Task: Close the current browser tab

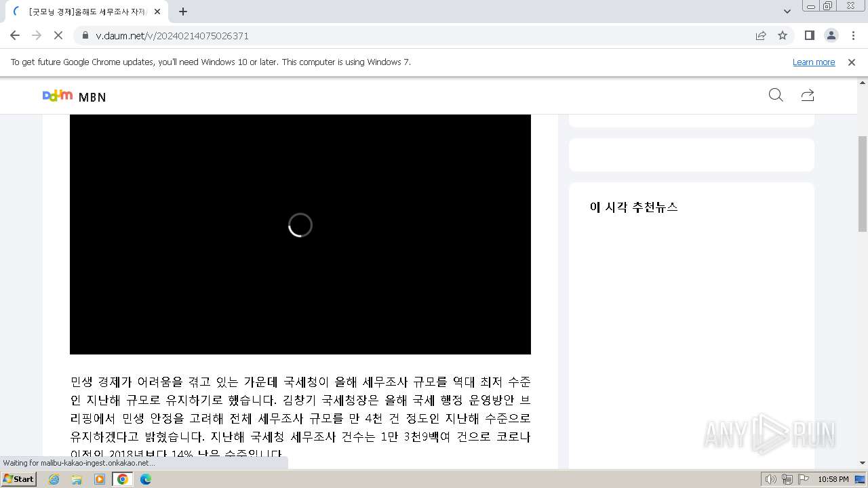Action: 157,12
